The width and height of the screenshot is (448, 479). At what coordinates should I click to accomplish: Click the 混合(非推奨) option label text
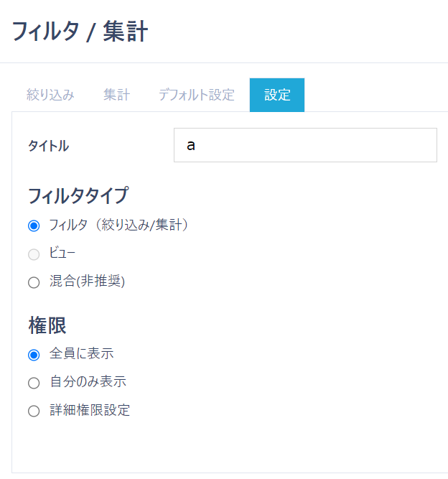(x=87, y=282)
